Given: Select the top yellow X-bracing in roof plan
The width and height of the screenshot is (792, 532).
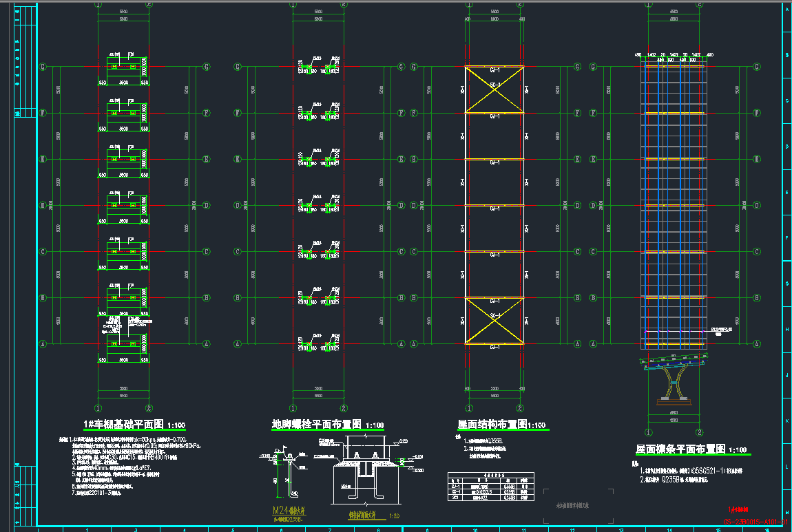Looking at the screenshot, I should click(x=494, y=89).
